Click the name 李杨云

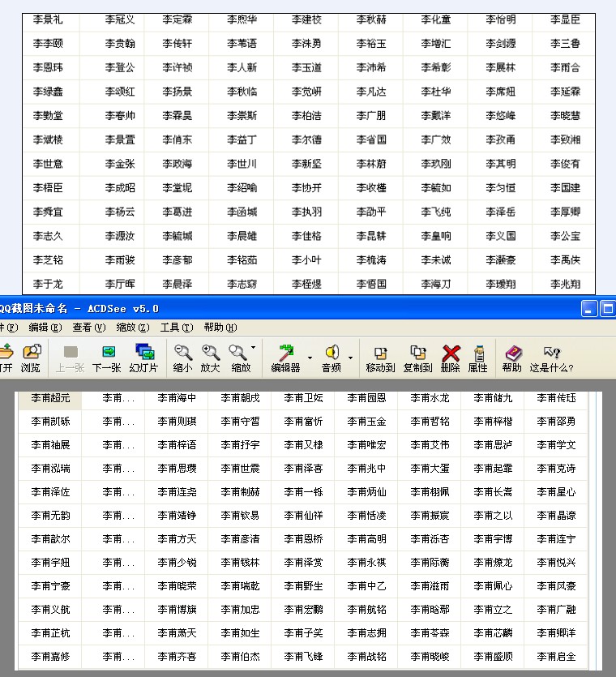120,212
